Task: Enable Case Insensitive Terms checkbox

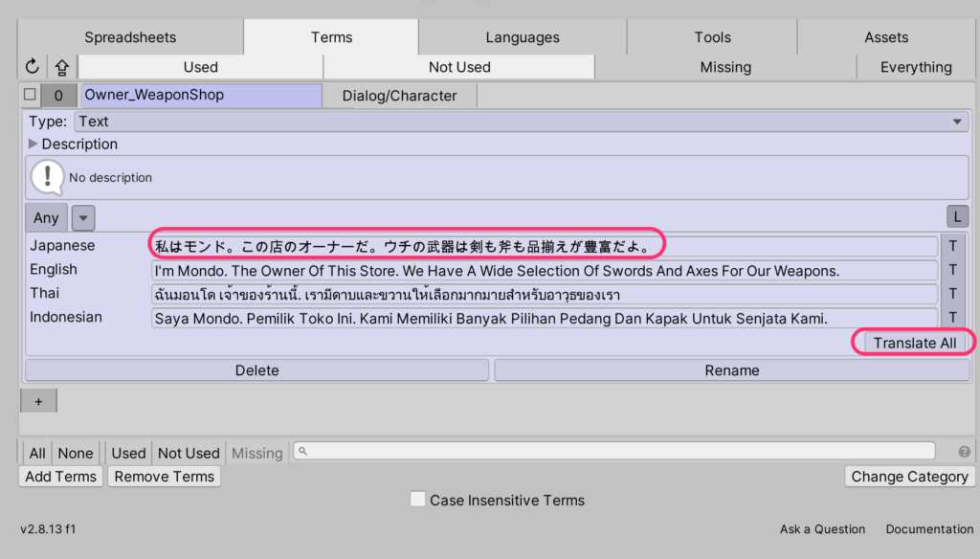Action: [x=417, y=500]
